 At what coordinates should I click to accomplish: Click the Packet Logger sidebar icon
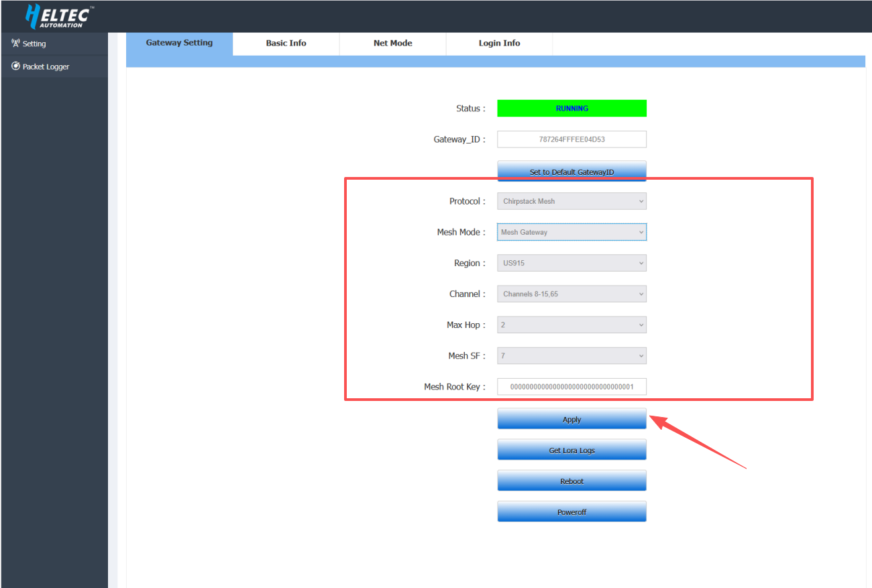(x=15, y=66)
